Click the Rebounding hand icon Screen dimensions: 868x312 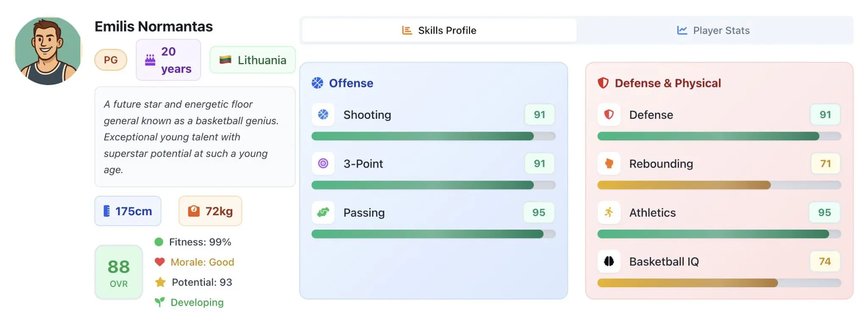(x=609, y=163)
